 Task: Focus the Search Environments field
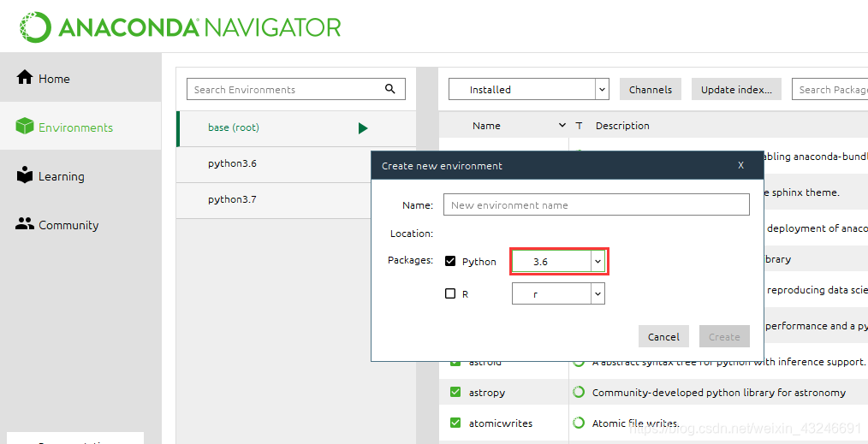click(295, 89)
